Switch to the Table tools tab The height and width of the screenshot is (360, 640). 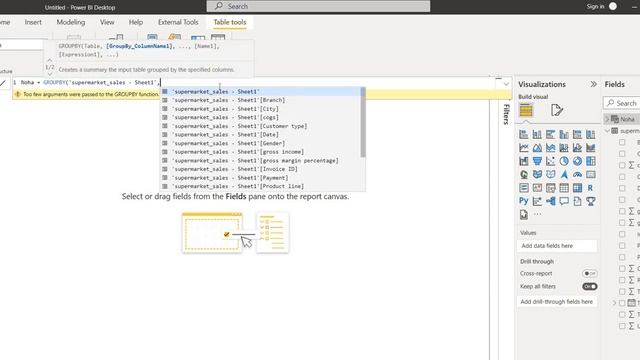point(230,22)
